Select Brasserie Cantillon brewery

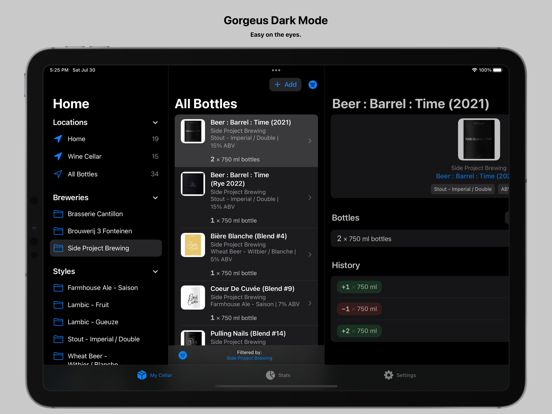click(x=106, y=214)
